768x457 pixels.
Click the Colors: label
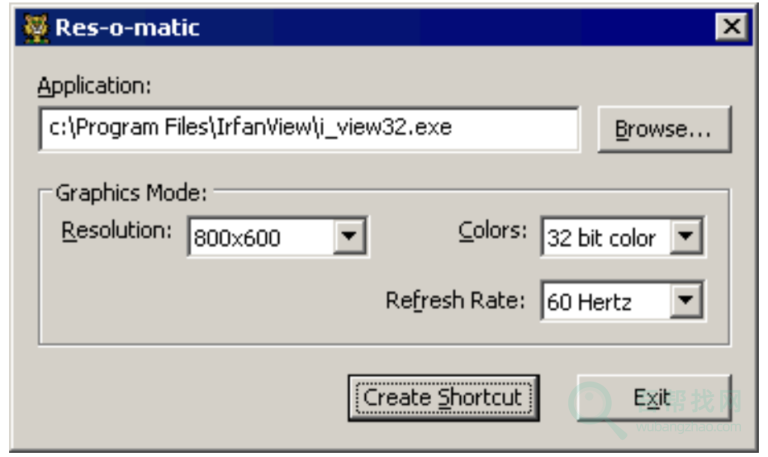[492, 231]
